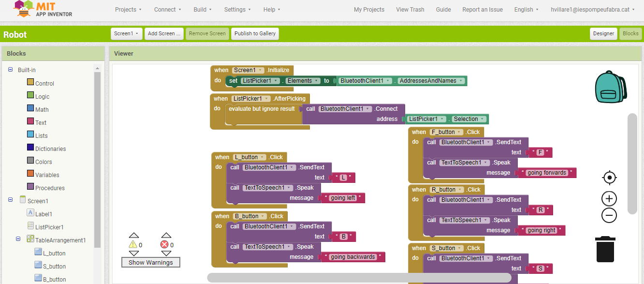Click Publish to Gallery button

255,33
